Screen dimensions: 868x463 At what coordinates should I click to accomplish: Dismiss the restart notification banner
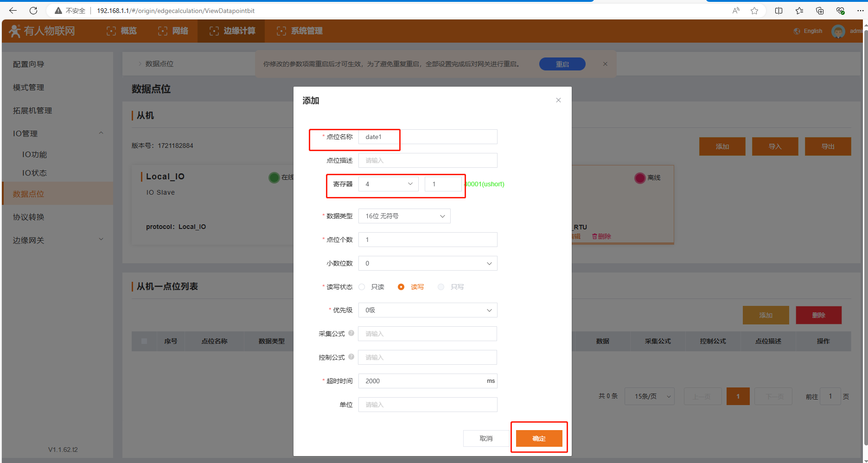[x=605, y=64]
